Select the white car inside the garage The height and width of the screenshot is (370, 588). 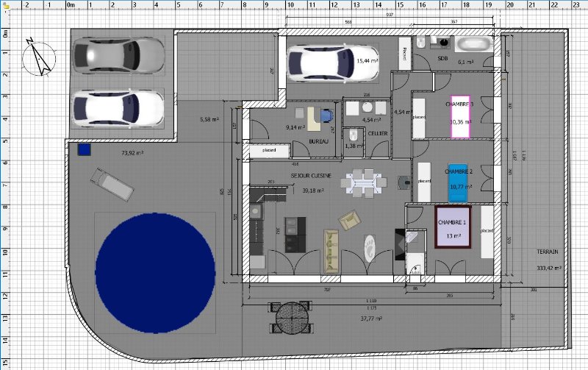[333, 63]
